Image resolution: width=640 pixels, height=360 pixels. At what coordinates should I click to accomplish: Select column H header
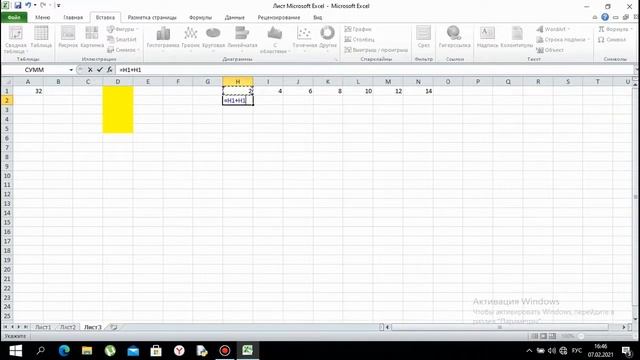pyautogui.click(x=238, y=82)
